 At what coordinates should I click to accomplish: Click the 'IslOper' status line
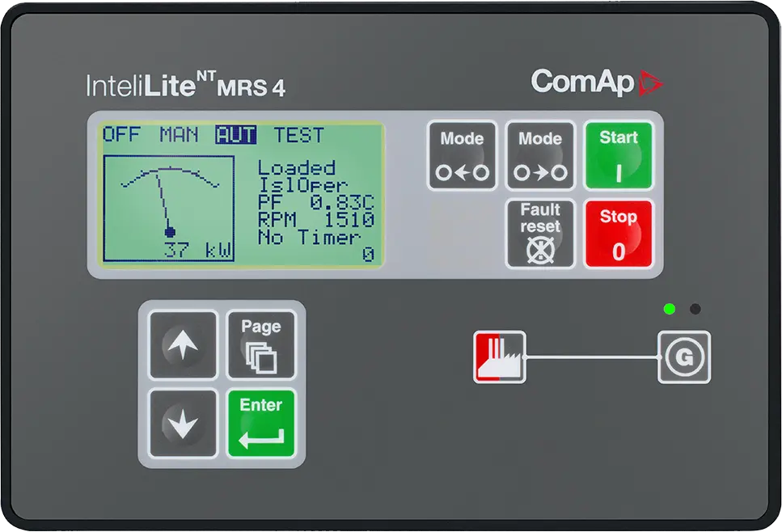pyautogui.click(x=302, y=185)
